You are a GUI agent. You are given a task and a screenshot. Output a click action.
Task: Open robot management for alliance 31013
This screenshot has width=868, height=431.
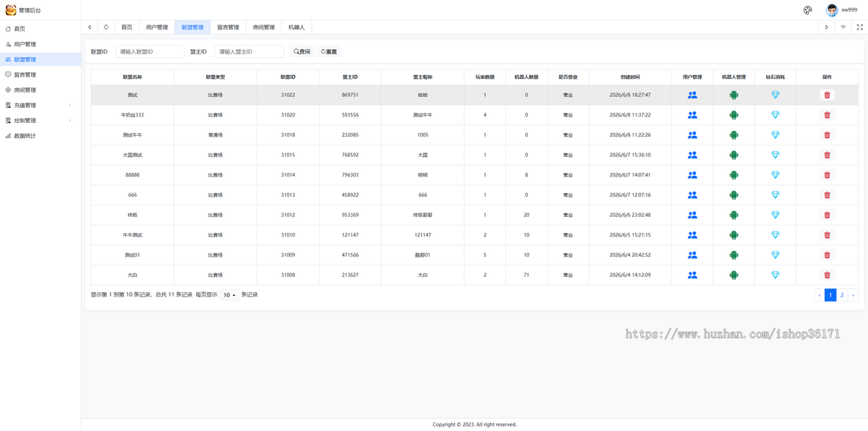click(x=733, y=195)
